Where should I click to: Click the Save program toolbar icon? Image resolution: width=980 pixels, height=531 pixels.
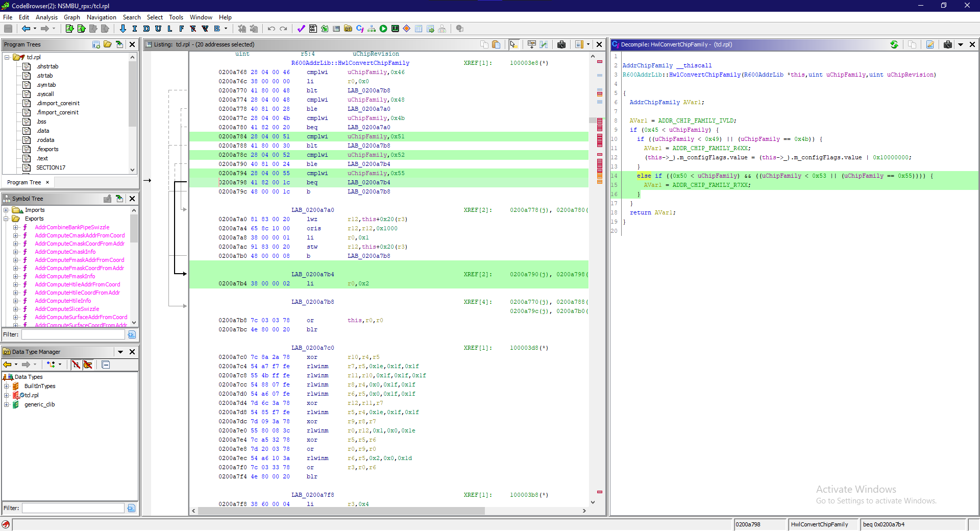point(8,29)
